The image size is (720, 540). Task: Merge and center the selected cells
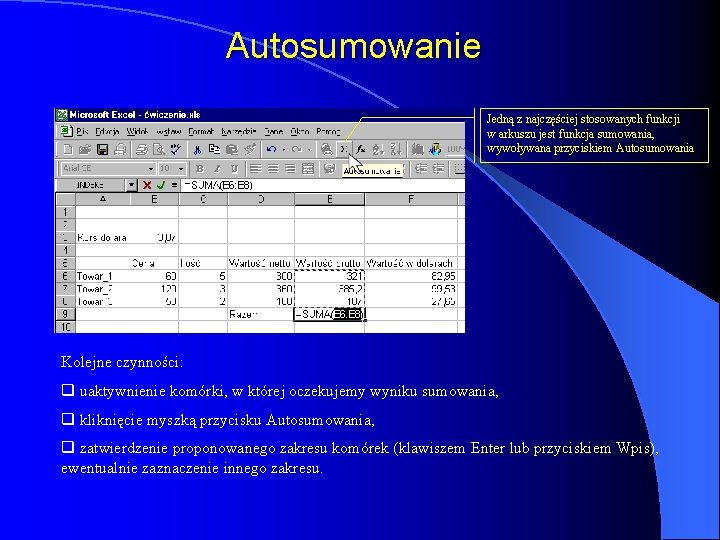pyautogui.click(x=308, y=169)
